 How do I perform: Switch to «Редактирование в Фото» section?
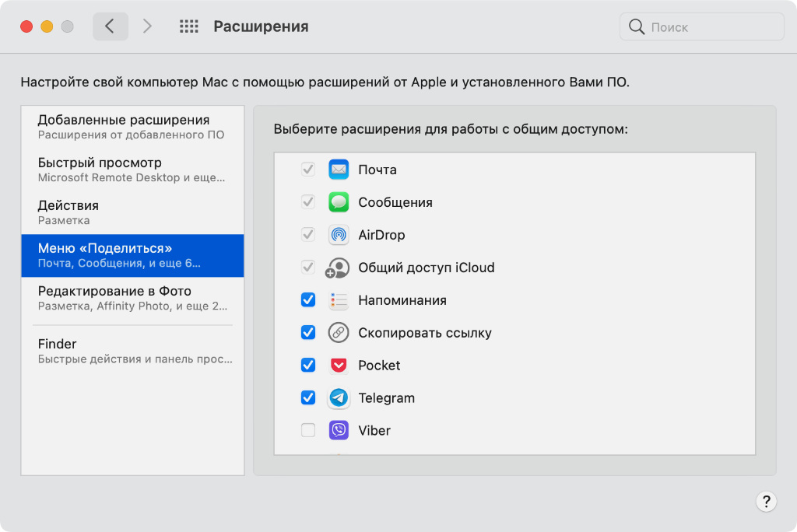tap(132, 299)
